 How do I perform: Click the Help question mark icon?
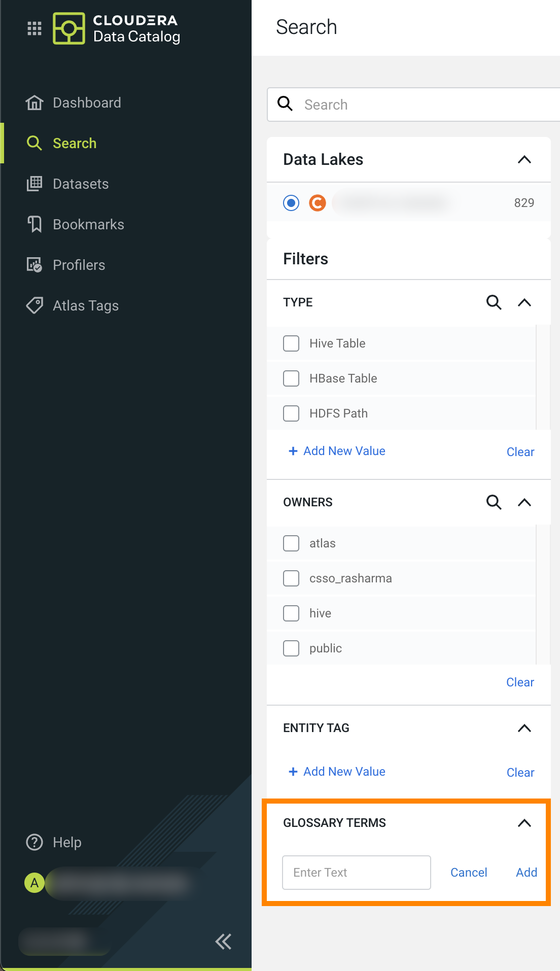click(x=34, y=842)
